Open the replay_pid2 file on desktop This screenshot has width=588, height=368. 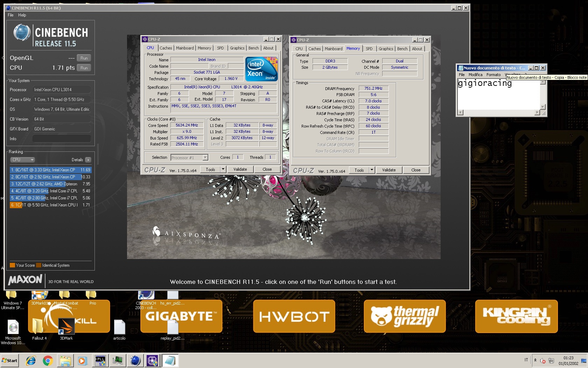[x=173, y=329]
